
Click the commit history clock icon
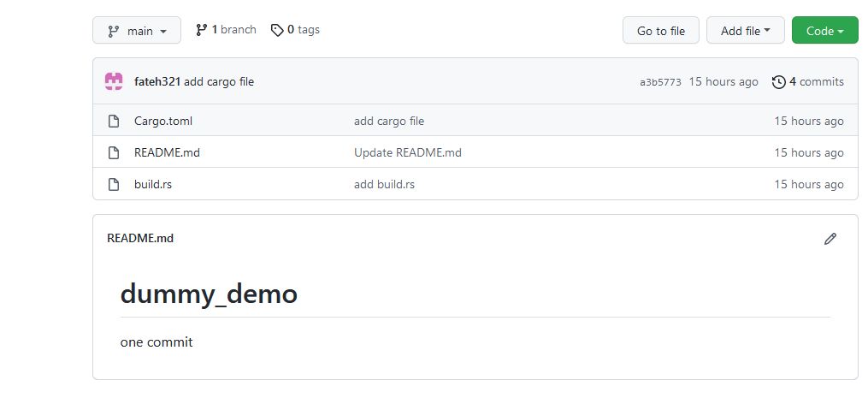(778, 82)
